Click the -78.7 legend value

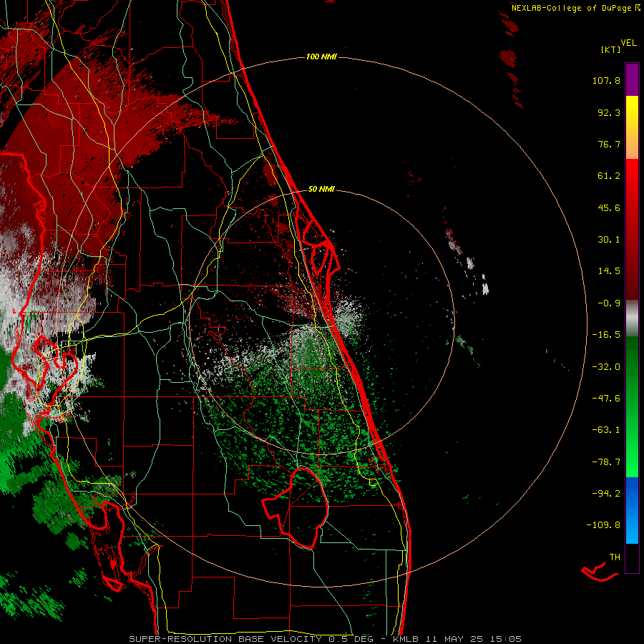tap(606, 462)
